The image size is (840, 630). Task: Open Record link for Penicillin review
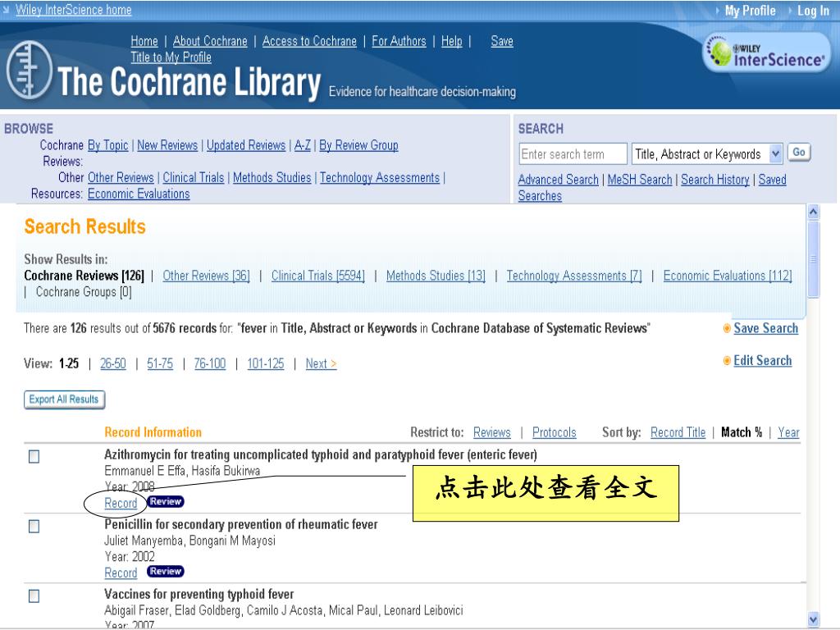pyautogui.click(x=121, y=573)
